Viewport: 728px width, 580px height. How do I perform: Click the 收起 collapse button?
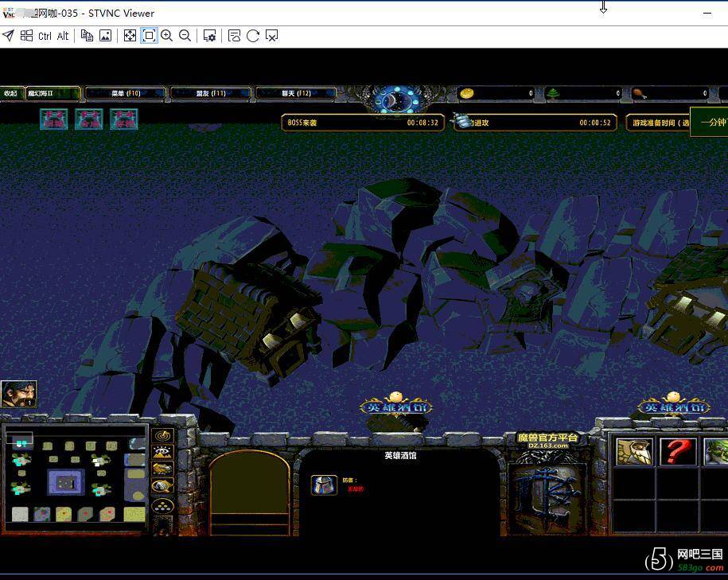point(10,93)
